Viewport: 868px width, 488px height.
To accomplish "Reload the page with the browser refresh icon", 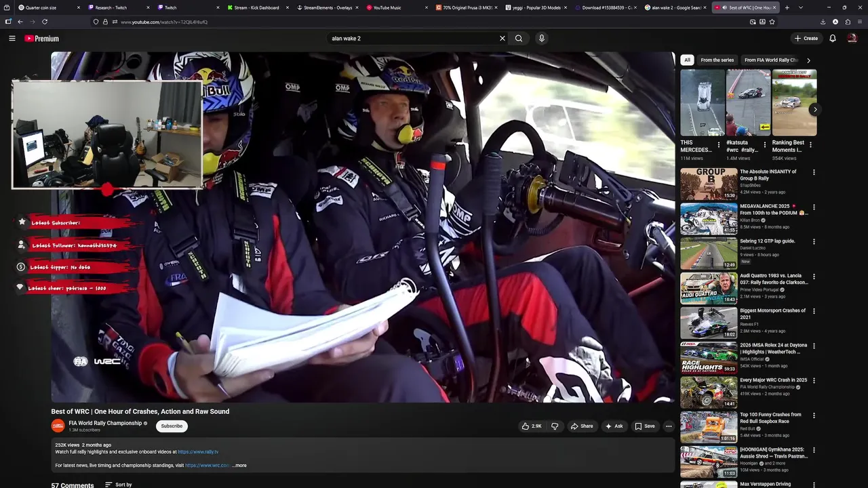I will [x=45, y=22].
